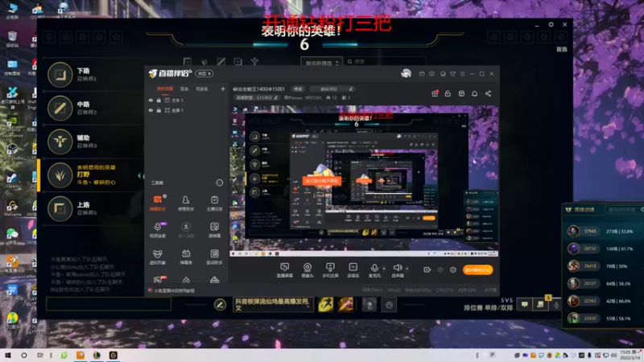The width and height of the screenshot is (644, 362).
Task: Click the streamer avatar in the streaming app title bar
Action: 407,73
